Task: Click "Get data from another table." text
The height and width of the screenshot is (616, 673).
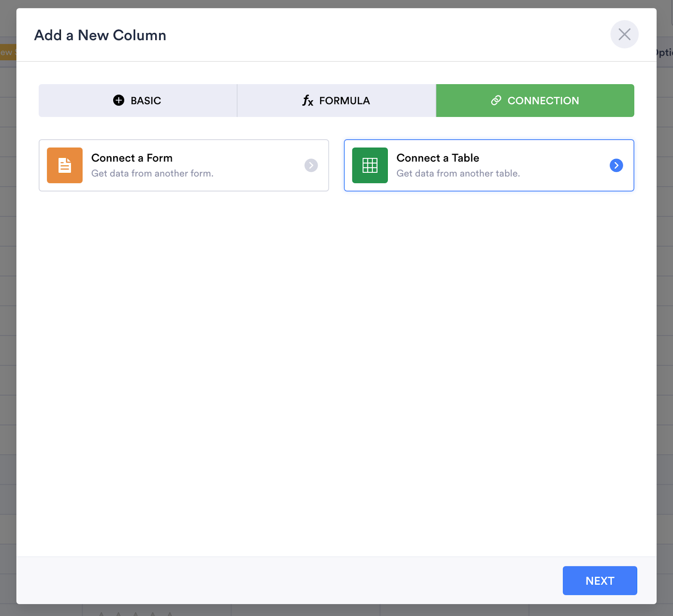Action: [x=458, y=173]
